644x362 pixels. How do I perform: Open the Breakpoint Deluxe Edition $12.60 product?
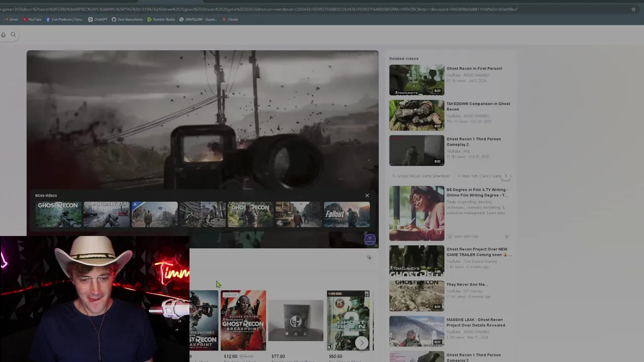(244, 320)
